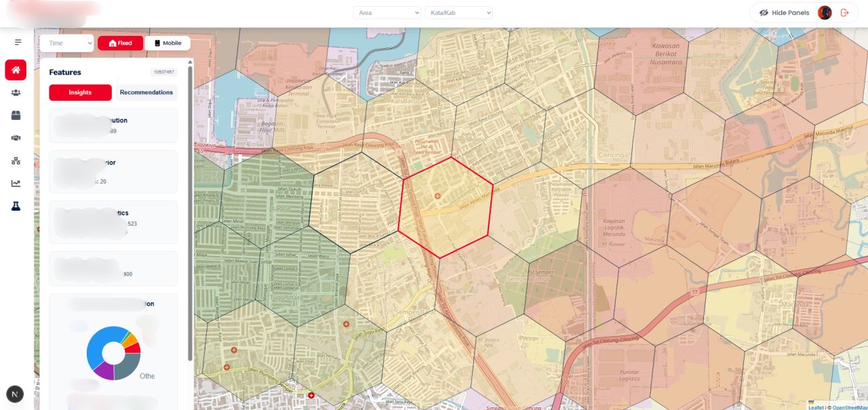Open the Time dropdown
This screenshot has width=868, height=410.
(x=66, y=43)
